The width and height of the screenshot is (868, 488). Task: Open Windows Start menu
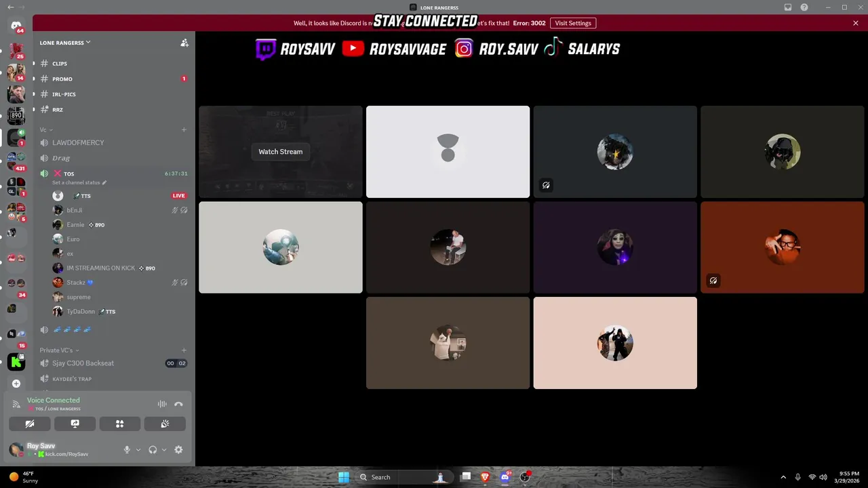[344, 477]
